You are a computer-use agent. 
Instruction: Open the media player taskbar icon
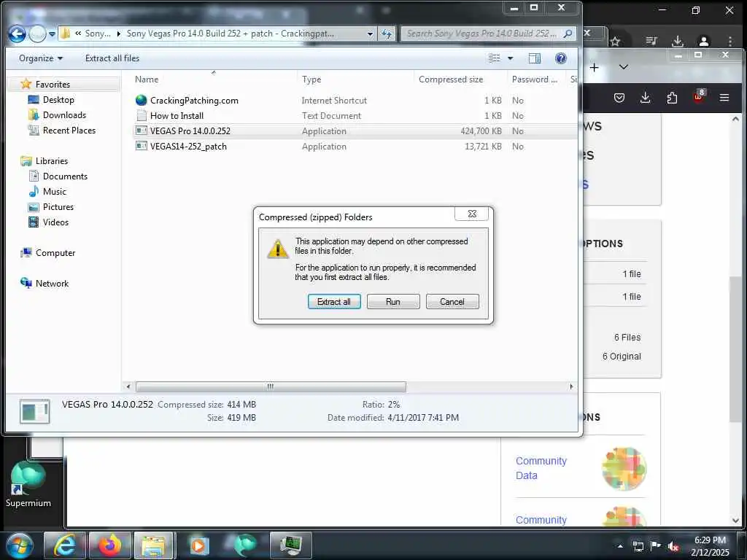[199, 545]
